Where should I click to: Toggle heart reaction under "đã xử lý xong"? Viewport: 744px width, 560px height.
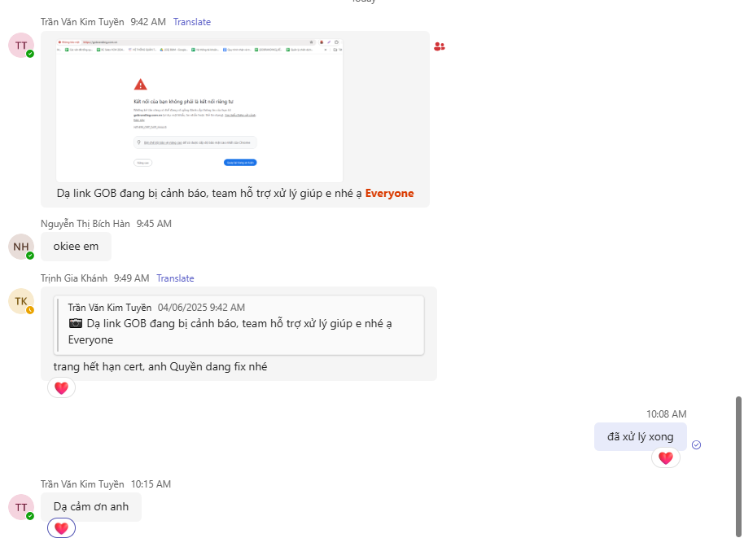(x=665, y=458)
